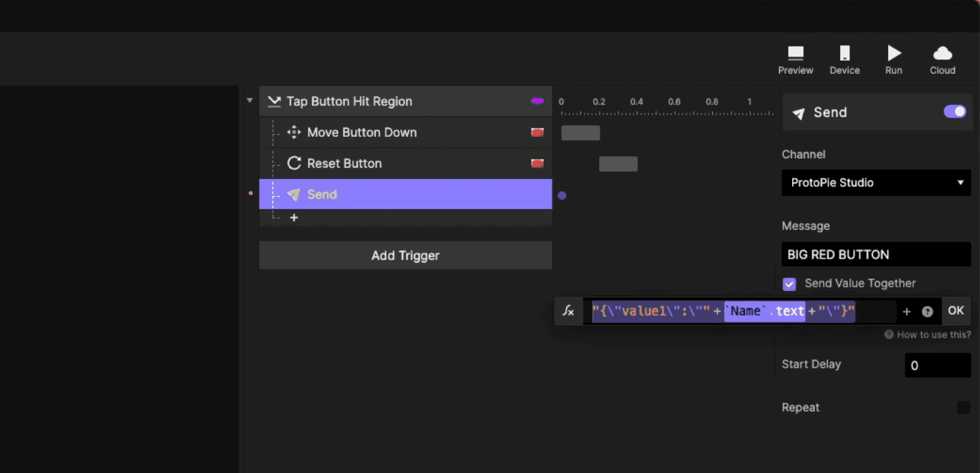Click the 0.8 mark on the timeline ruler
980x473 pixels.
(x=712, y=102)
